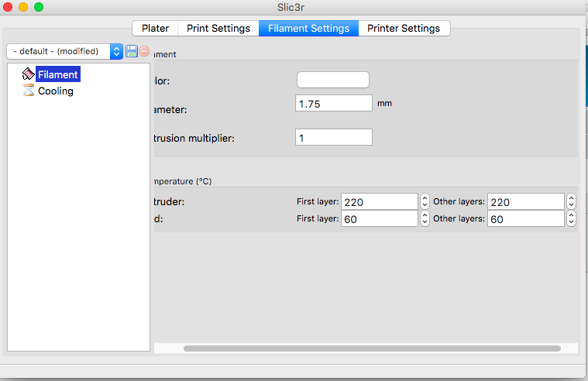Click the filament diameter field showing 1.75

334,103
